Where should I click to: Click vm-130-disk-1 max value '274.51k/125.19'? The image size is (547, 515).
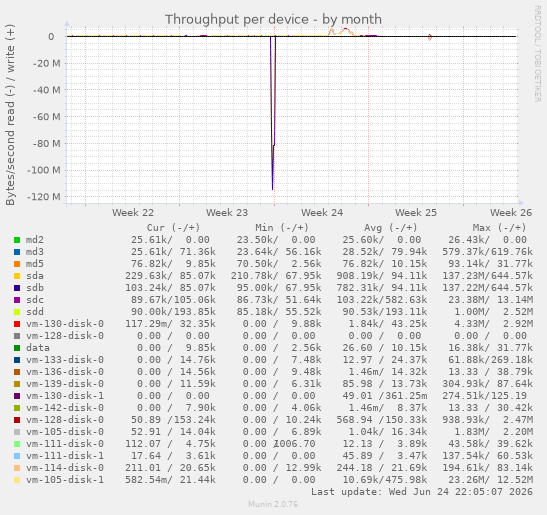(x=484, y=396)
